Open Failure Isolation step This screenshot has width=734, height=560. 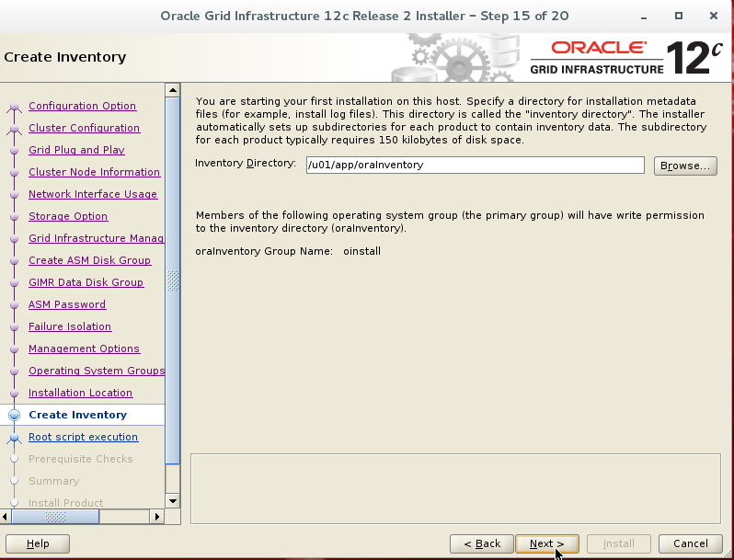(x=70, y=326)
